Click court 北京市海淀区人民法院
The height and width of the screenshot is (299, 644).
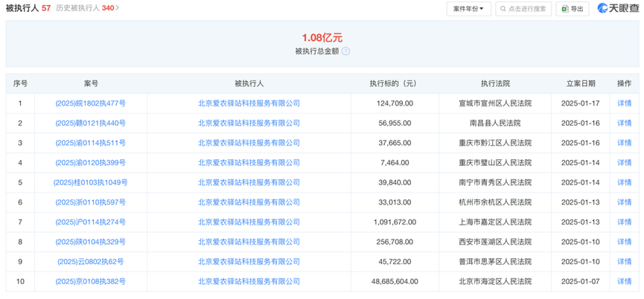(x=495, y=281)
